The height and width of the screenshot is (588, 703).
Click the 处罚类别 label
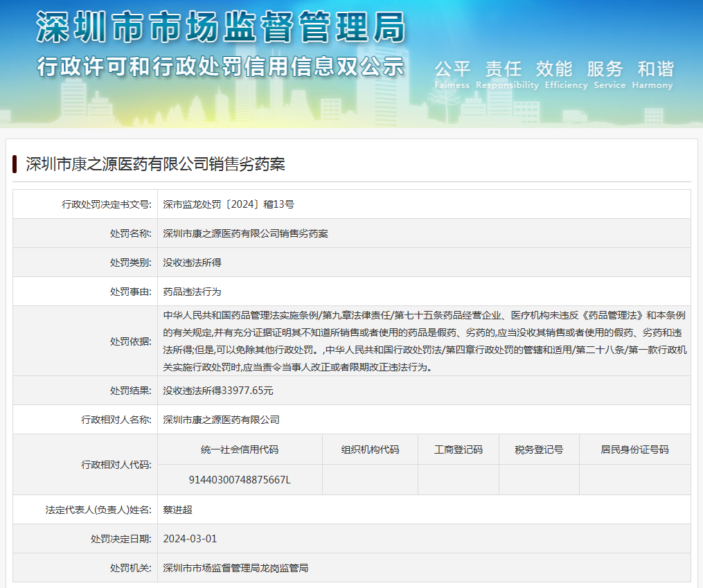click(x=131, y=262)
